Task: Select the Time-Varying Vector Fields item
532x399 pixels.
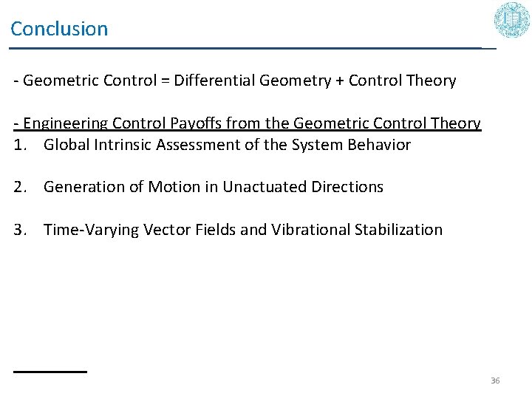Action: coord(242,230)
